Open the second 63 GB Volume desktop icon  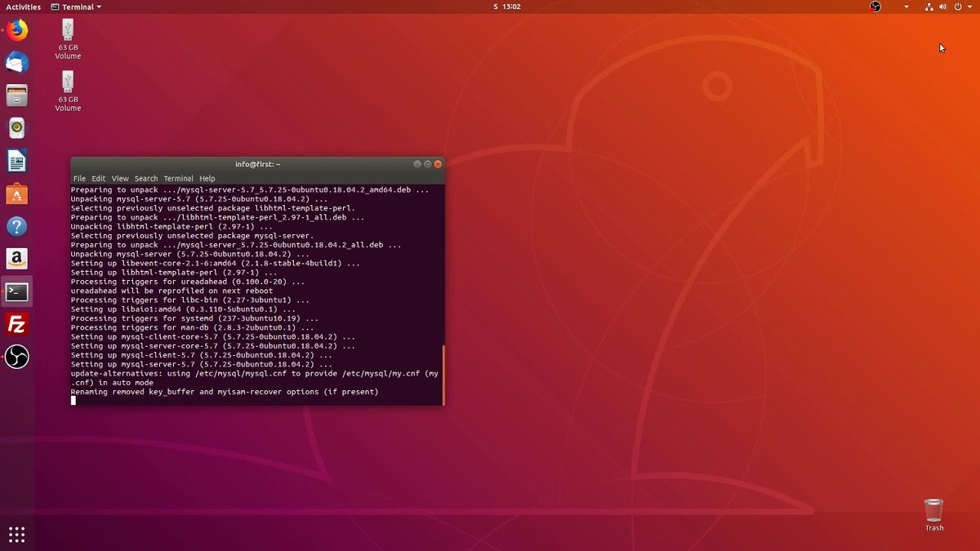68,91
